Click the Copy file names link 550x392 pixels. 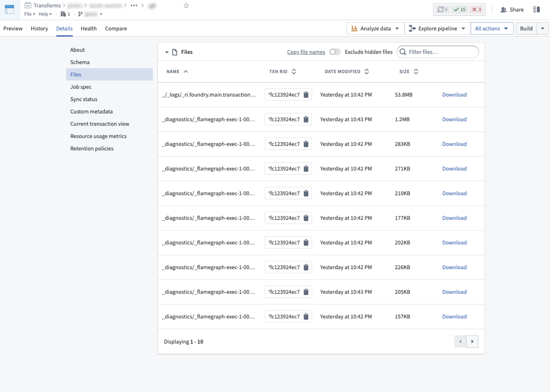pyautogui.click(x=306, y=52)
